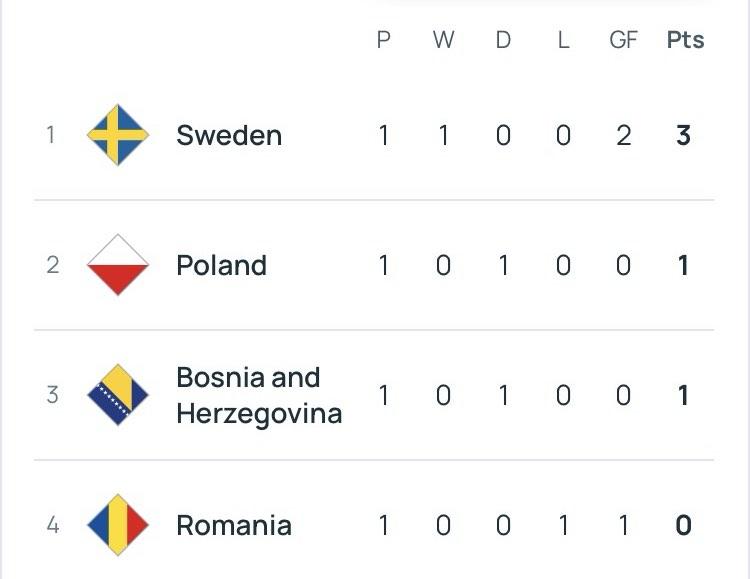Open the Sweden team page
750x579 pixels.
pos(229,135)
